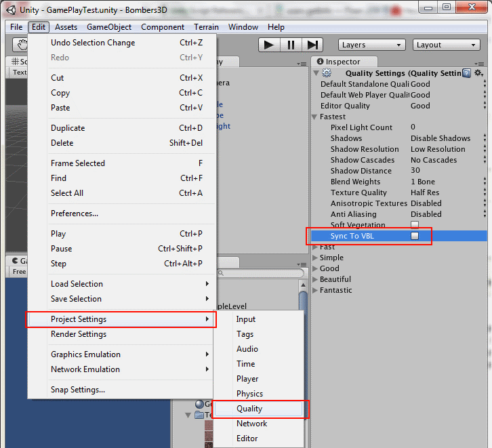Open Graphics Emulation submenu
The width and height of the screenshot is (492, 448).
pyautogui.click(x=122, y=354)
